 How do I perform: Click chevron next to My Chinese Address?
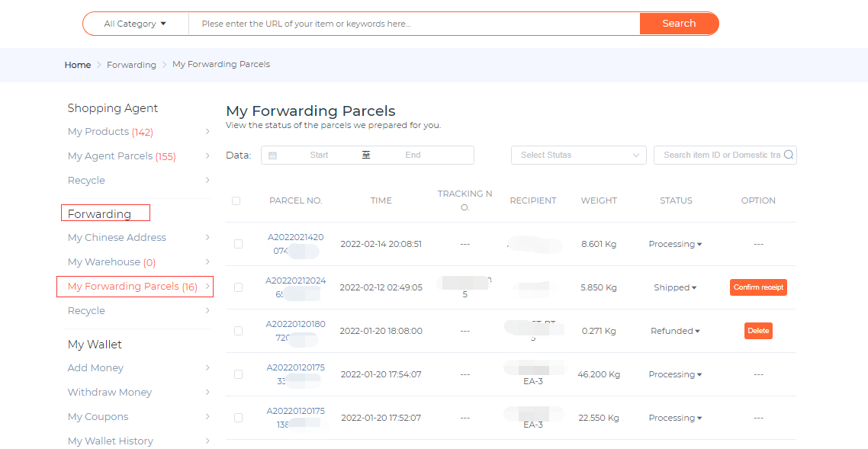tap(207, 238)
